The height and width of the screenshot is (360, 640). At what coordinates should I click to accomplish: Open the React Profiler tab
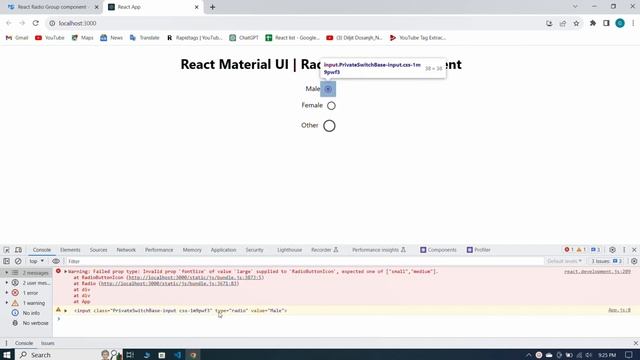click(478, 250)
